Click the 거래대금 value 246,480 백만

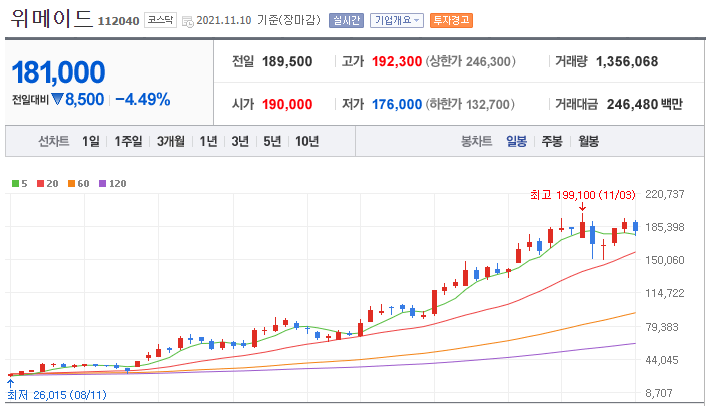click(x=644, y=104)
